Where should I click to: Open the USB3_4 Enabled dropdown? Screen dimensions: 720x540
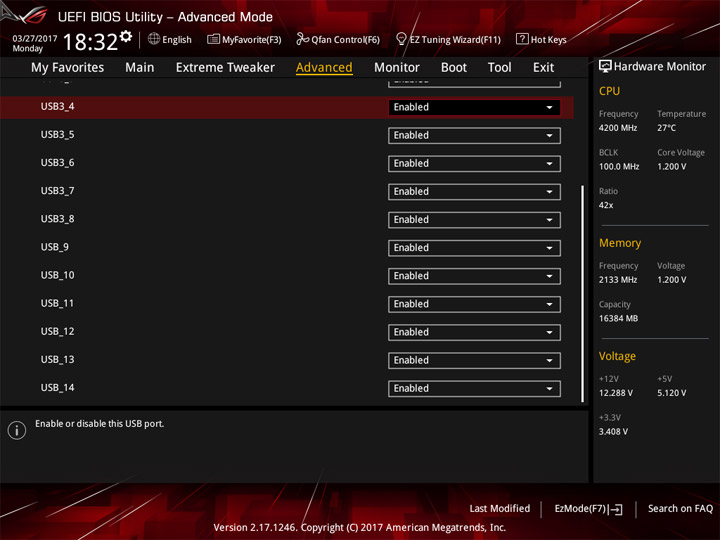pos(474,107)
